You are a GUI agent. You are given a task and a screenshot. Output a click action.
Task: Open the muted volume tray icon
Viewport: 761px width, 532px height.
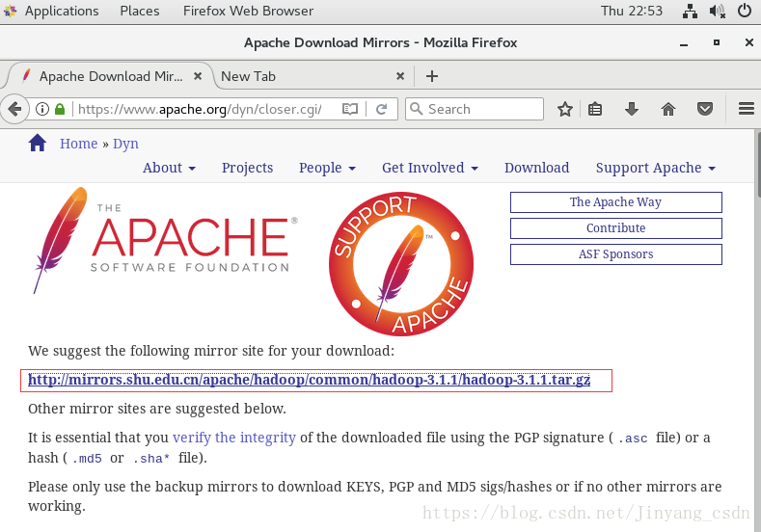click(717, 11)
